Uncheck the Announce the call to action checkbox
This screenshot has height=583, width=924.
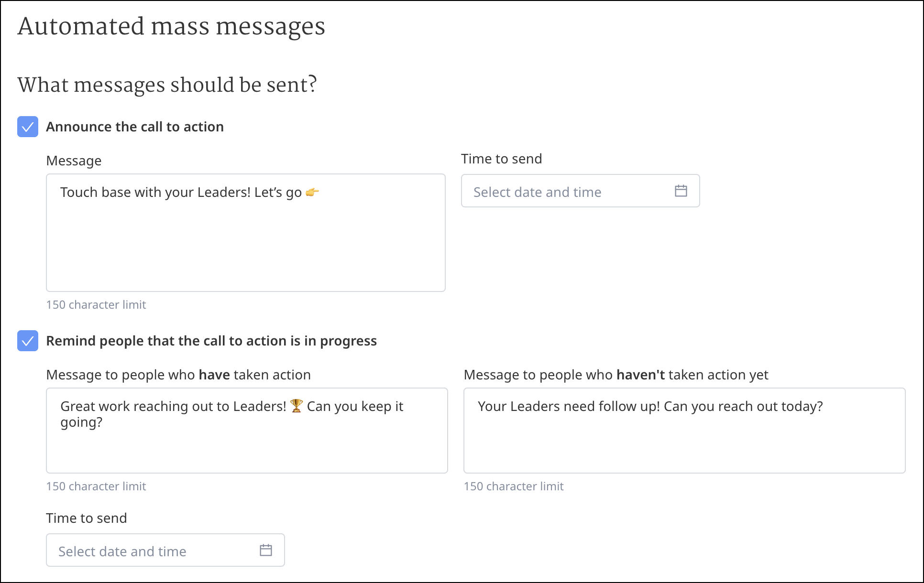tap(28, 127)
